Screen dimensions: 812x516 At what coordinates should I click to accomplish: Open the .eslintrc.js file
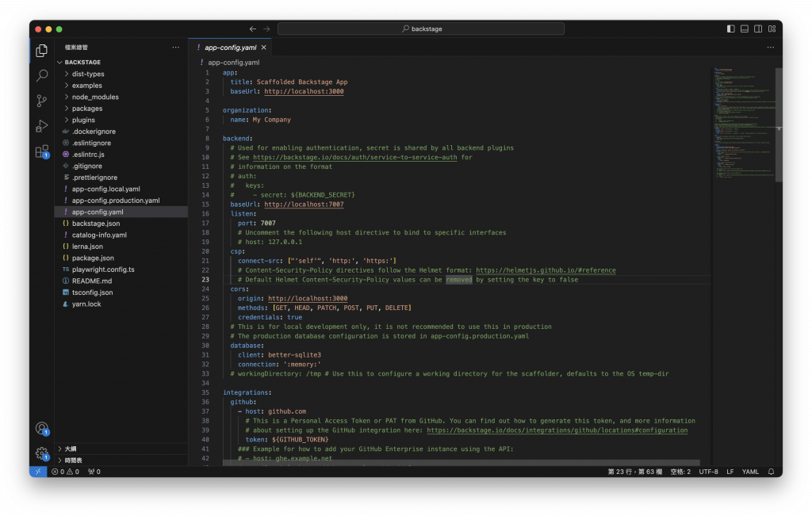point(121,155)
